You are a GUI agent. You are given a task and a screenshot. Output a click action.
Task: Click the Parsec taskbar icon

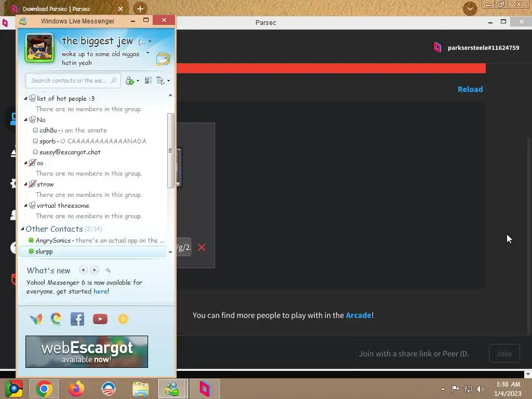(x=205, y=389)
